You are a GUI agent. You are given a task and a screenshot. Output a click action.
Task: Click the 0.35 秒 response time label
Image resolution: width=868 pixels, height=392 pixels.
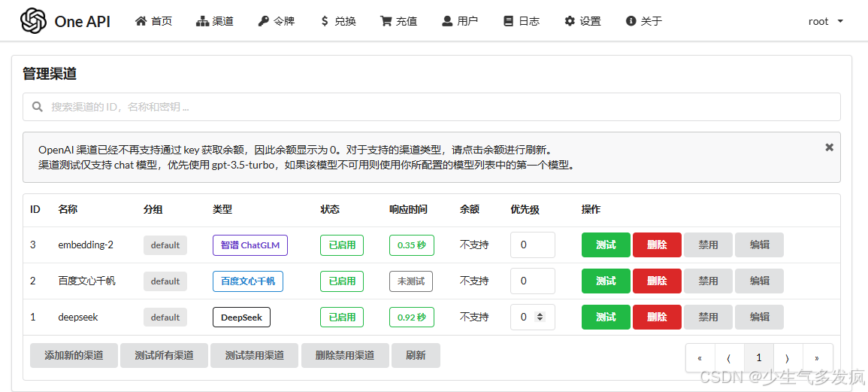tap(411, 245)
